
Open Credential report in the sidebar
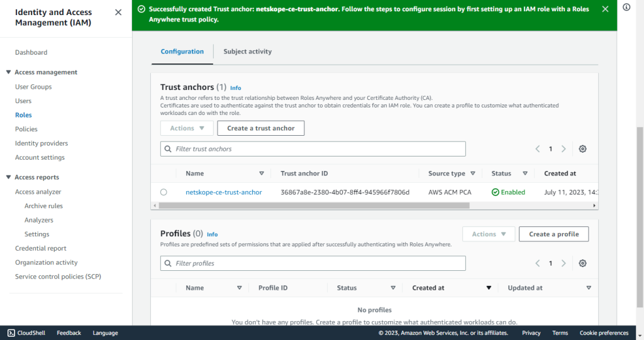coord(41,248)
